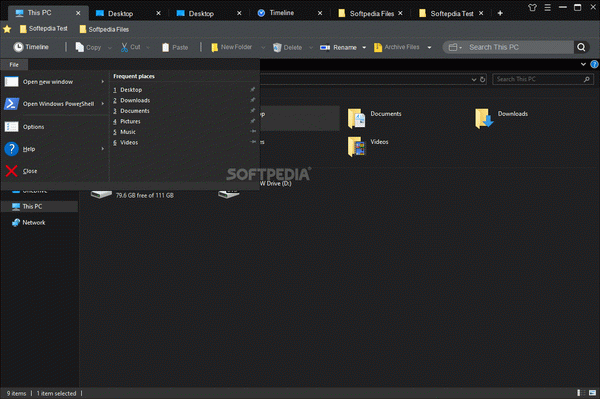This screenshot has width=600, height=399.
Task: Expand the ribbon chevron
Action: pyautogui.click(x=583, y=64)
